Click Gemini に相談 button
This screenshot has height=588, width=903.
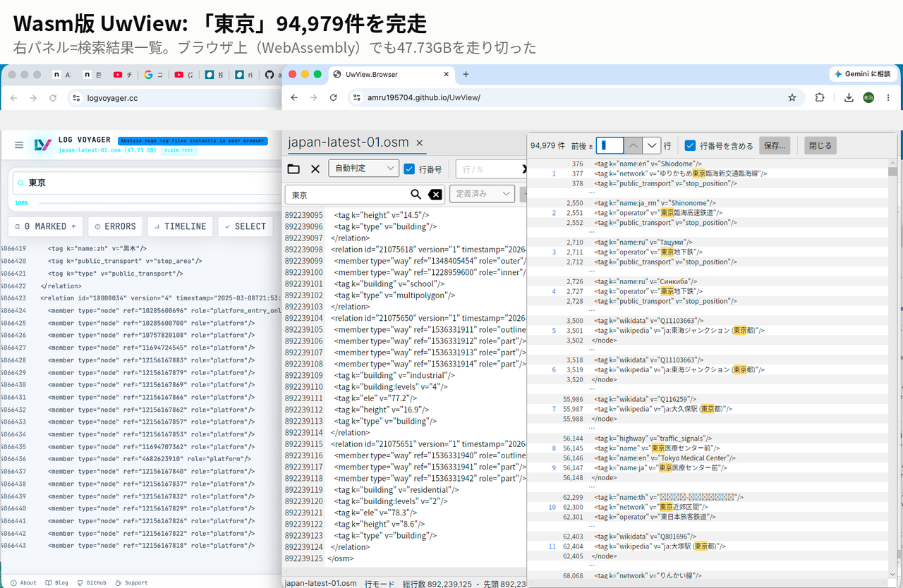point(862,74)
